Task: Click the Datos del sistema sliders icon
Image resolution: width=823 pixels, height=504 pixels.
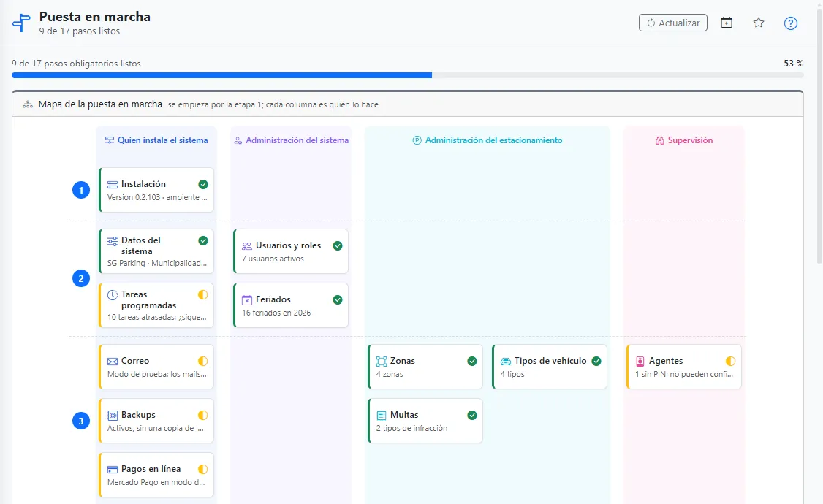Action: point(113,241)
